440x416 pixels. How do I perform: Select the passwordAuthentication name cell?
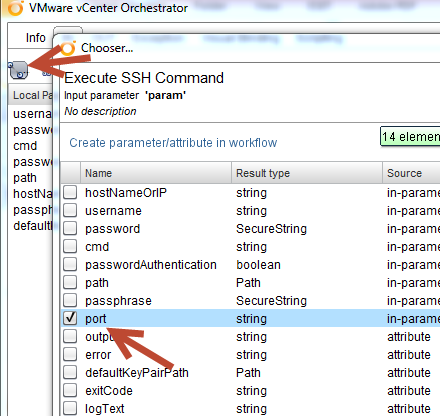(151, 265)
